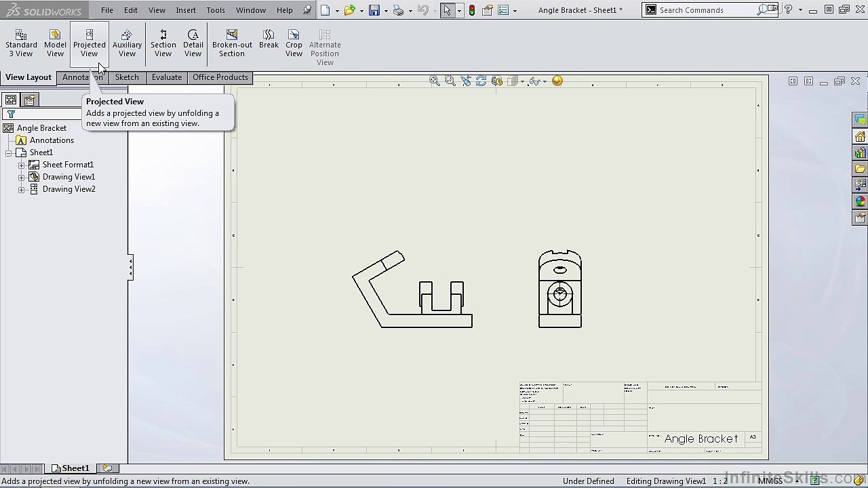Collapse the left panel with the side handle
The height and width of the screenshot is (488, 868).
(130, 267)
